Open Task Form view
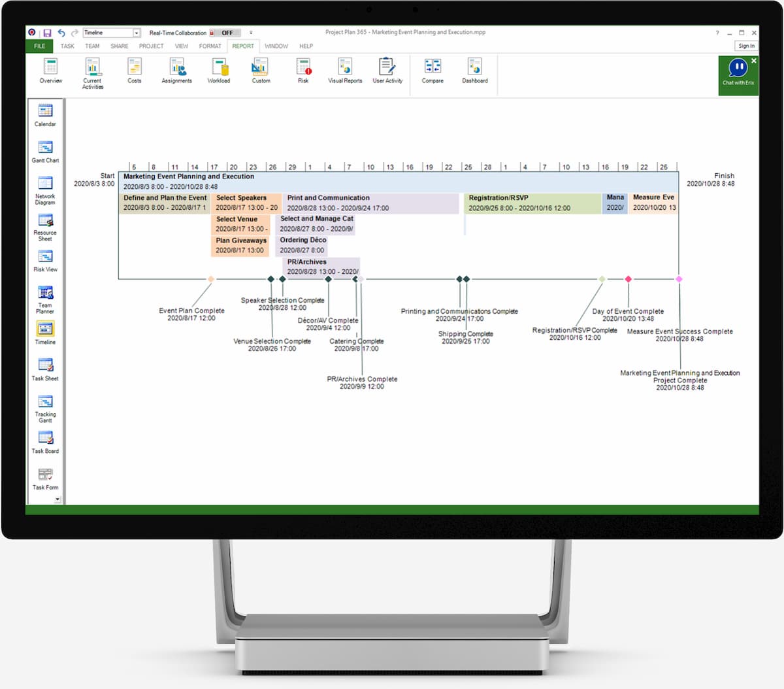This screenshot has height=689, width=784. 45,479
